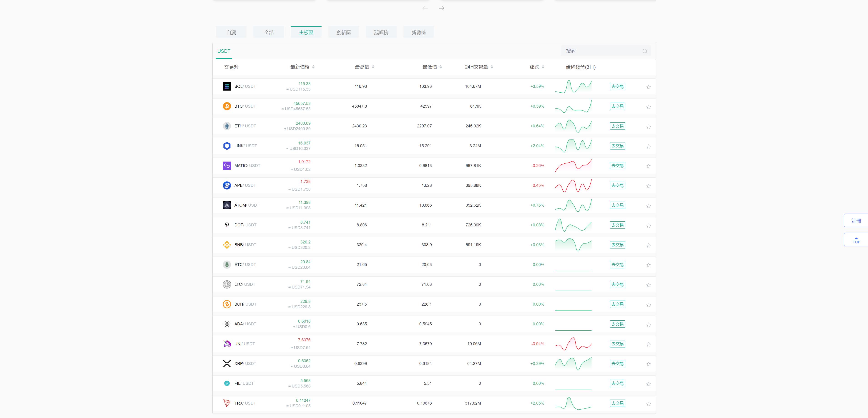Click the MATIC coin icon
The width and height of the screenshot is (868, 418).
click(x=227, y=165)
